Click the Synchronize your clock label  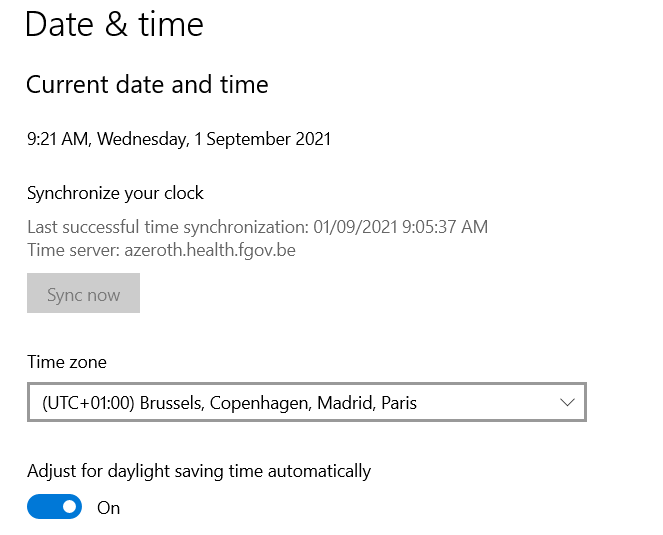point(115,193)
